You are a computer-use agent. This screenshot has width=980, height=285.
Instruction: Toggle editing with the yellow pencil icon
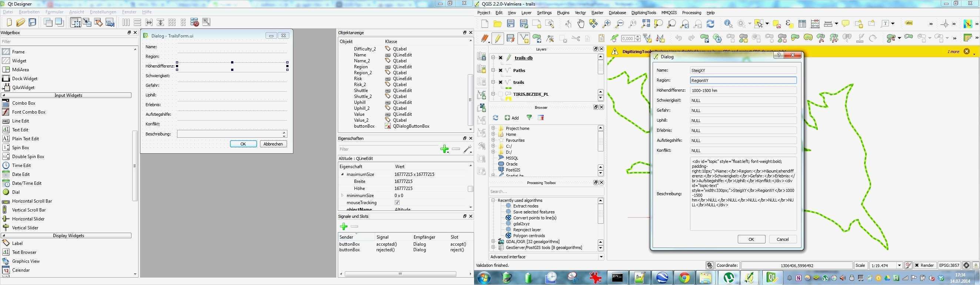point(498,39)
